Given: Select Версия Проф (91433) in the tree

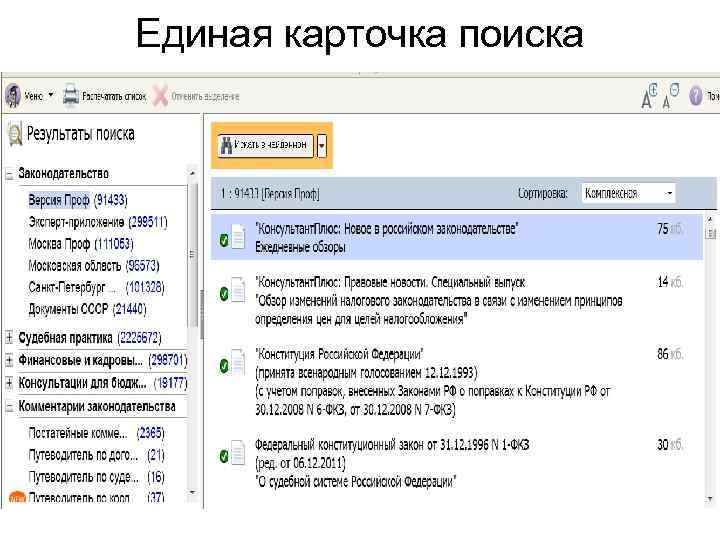Looking at the screenshot, I should [78, 200].
